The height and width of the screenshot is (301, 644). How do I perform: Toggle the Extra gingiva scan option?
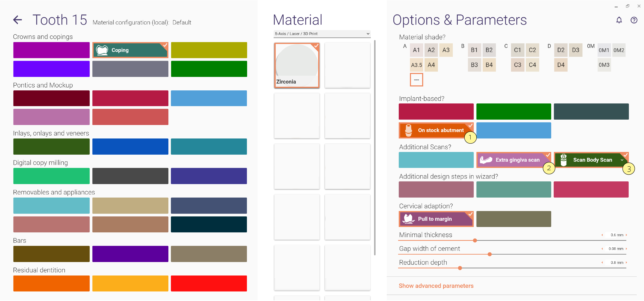pos(514,160)
